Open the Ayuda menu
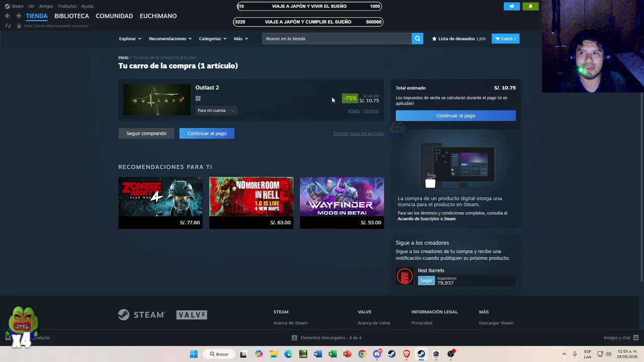644x362 pixels. tap(88, 6)
